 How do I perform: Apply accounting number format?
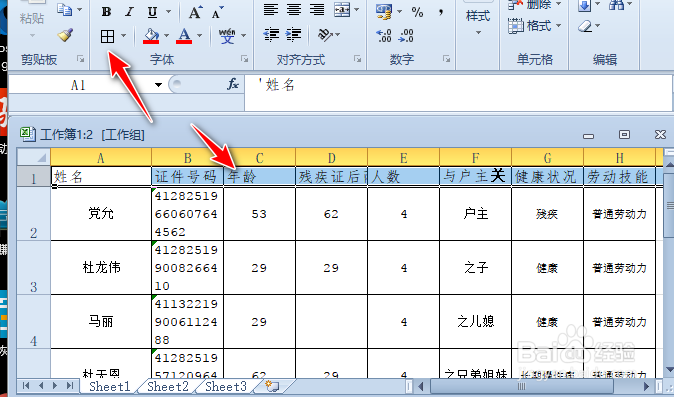[384, 12]
